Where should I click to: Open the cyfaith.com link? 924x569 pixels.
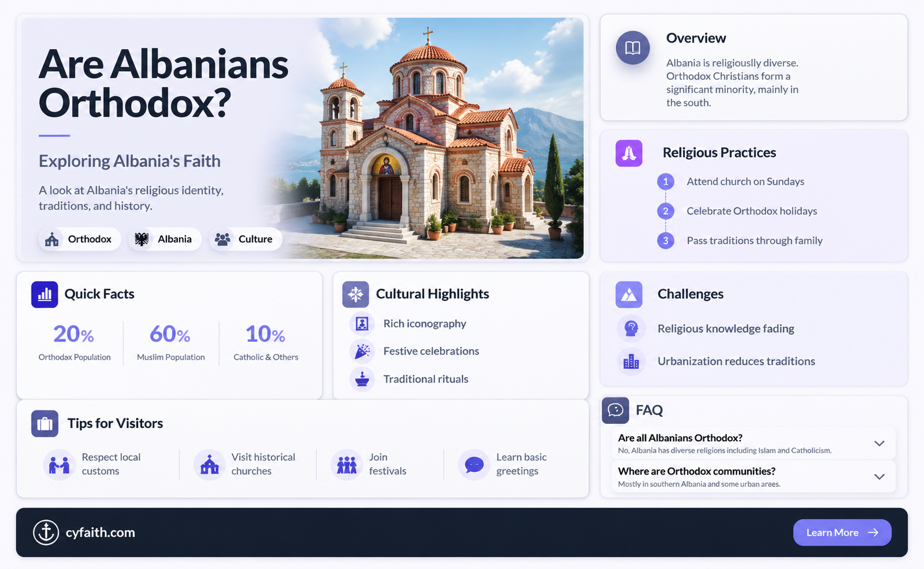pos(100,533)
